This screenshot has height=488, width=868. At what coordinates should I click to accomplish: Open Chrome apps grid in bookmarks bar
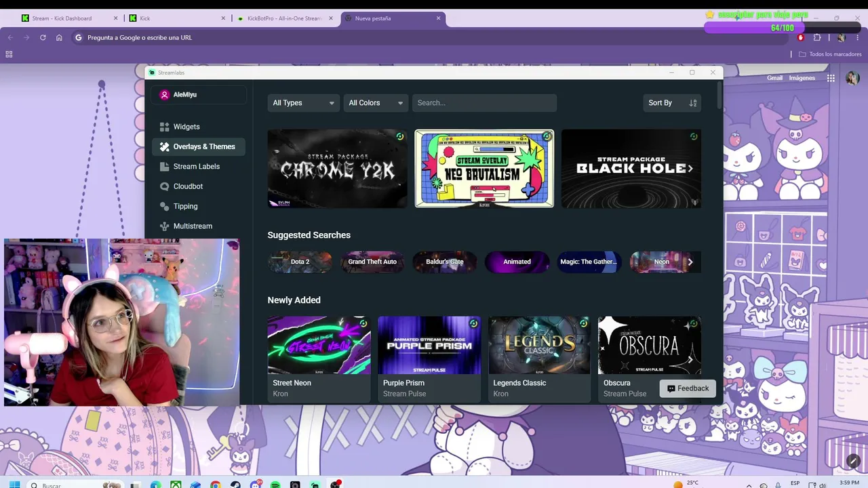point(9,54)
